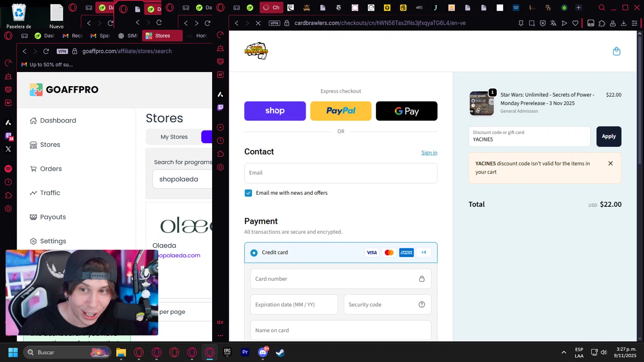The height and width of the screenshot is (362, 644).
Task: Go back in the cardbrawlers.com window
Action: click(x=237, y=23)
